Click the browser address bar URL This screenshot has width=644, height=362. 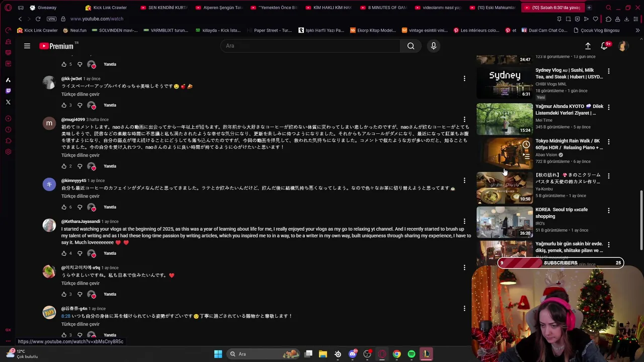click(x=97, y=19)
